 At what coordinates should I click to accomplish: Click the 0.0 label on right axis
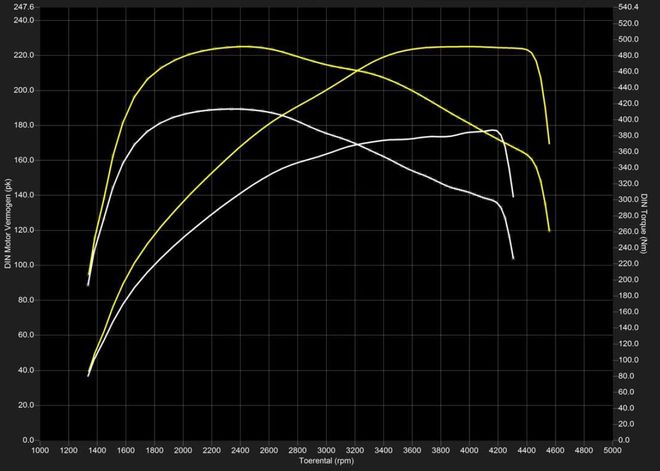click(x=624, y=440)
